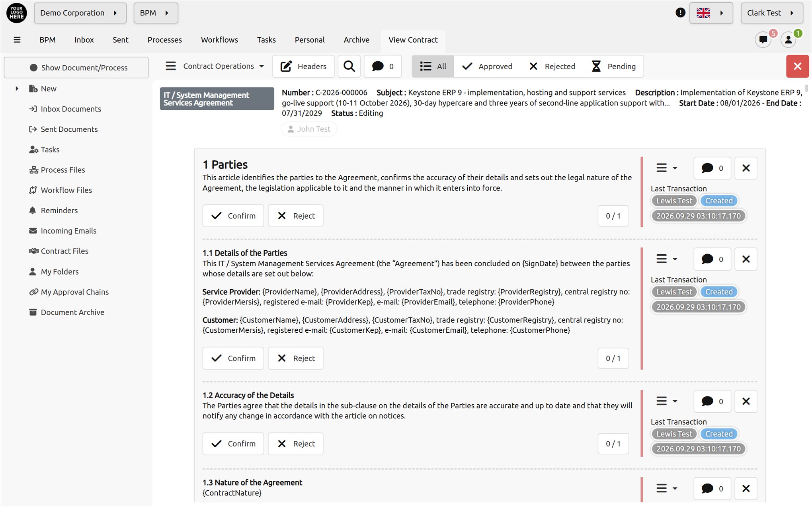Open the language flag dropdown
812x507 pixels.
711,13
